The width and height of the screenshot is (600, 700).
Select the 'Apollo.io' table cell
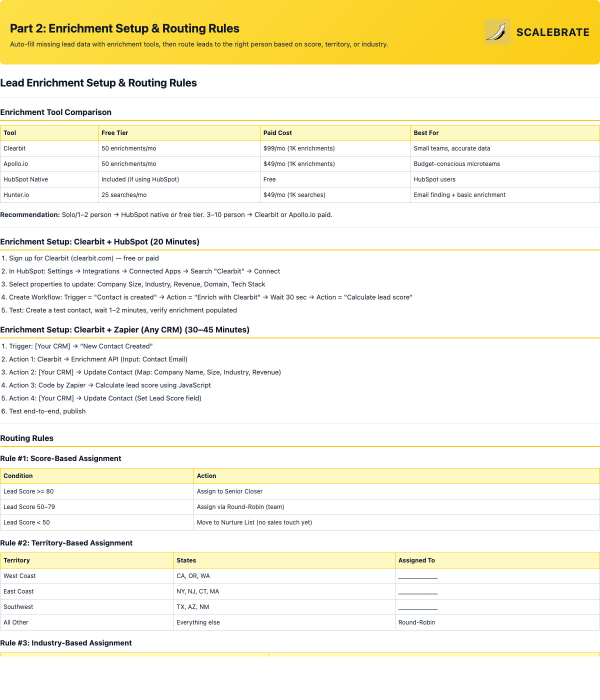tap(49, 164)
